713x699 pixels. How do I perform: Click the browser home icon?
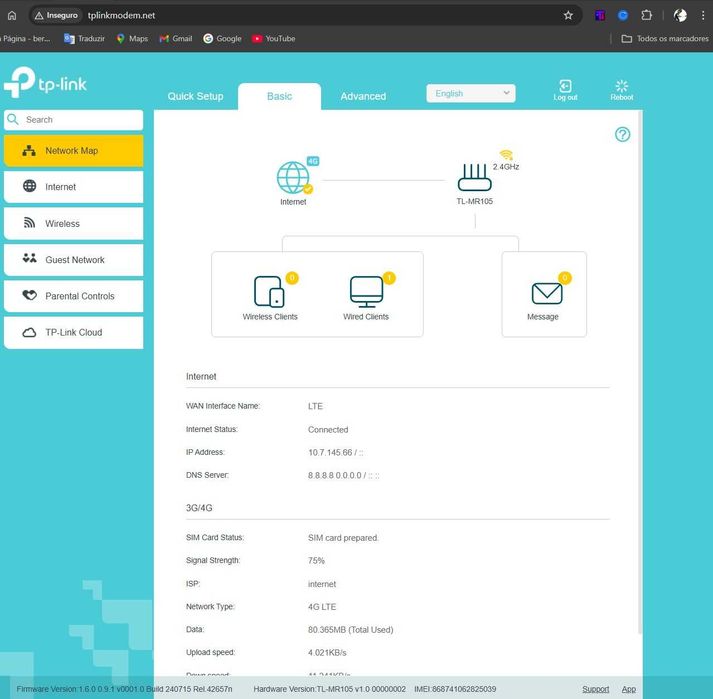[12, 15]
